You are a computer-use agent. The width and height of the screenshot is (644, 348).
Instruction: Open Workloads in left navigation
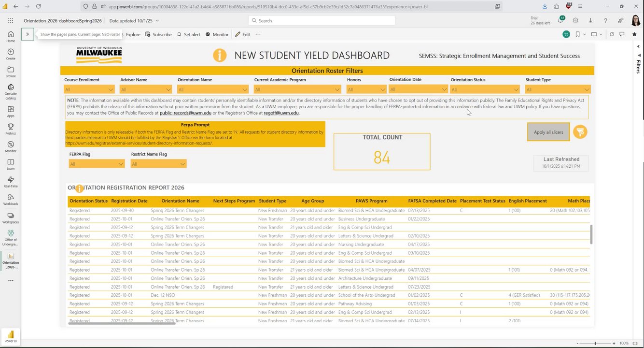tap(11, 200)
